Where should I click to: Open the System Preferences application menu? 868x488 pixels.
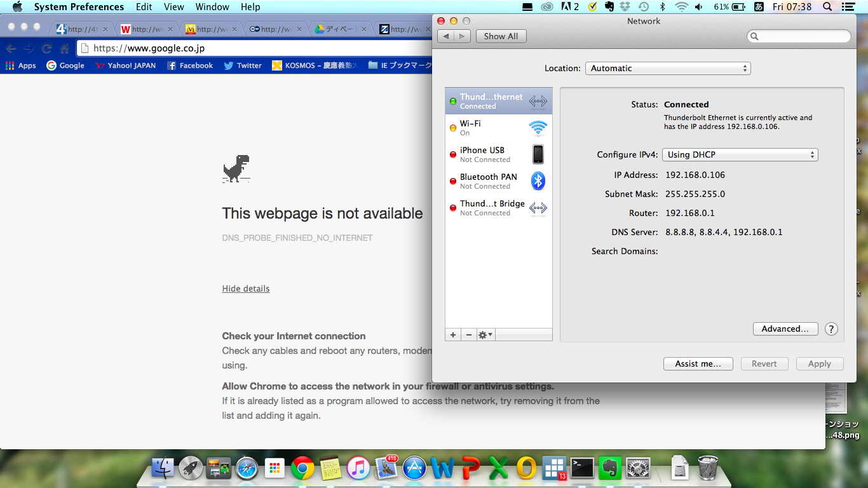(x=79, y=7)
